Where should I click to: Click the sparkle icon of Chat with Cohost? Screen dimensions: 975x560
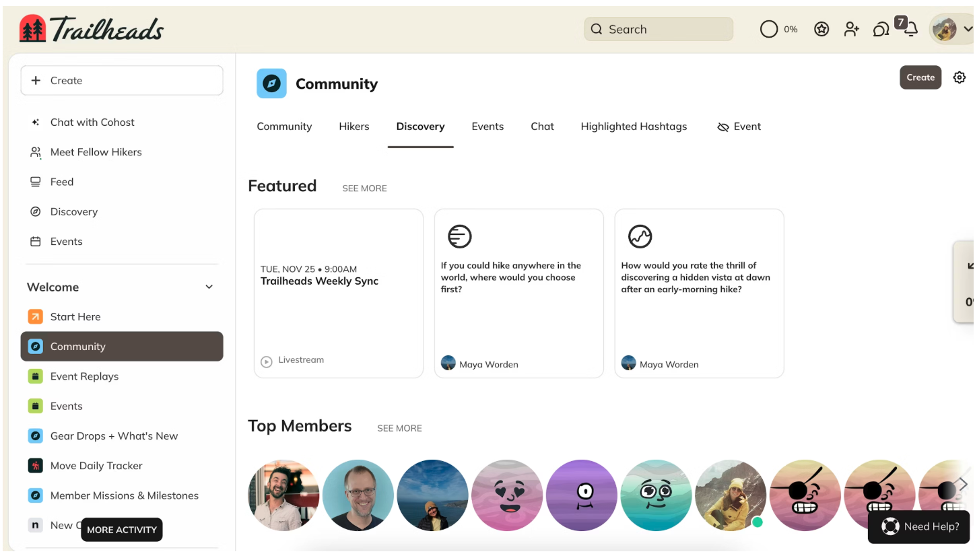[36, 122]
